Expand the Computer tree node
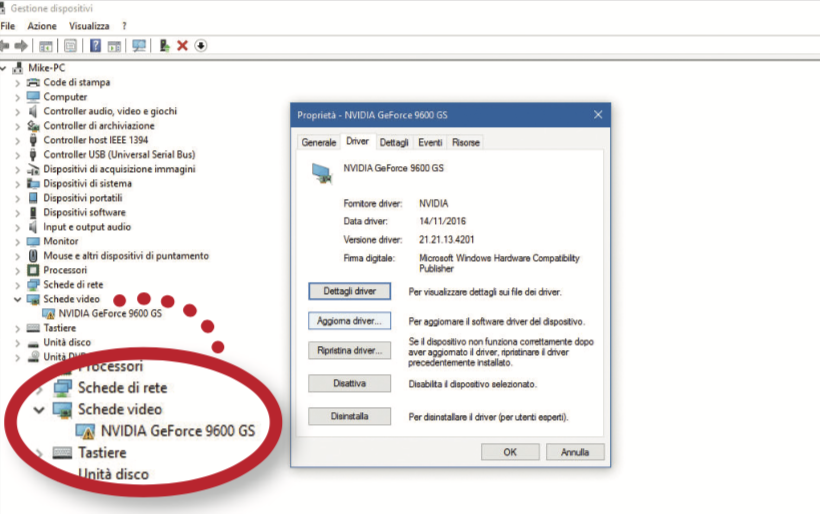The width and height of the screenshot is (820, 514). [x=18, y=97]
